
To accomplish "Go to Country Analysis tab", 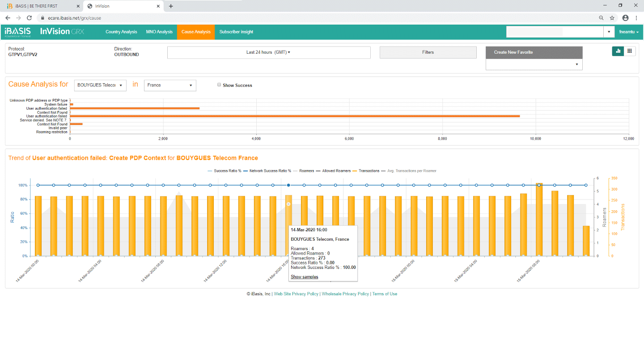I will pyautogui.click(x=121, y=32).
